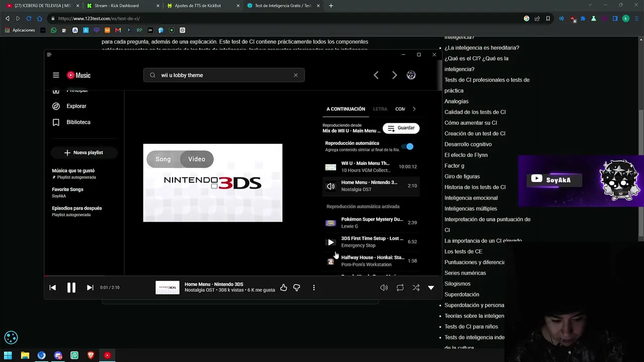Click the 'wii u lobby theme' search field

(224, 75)
